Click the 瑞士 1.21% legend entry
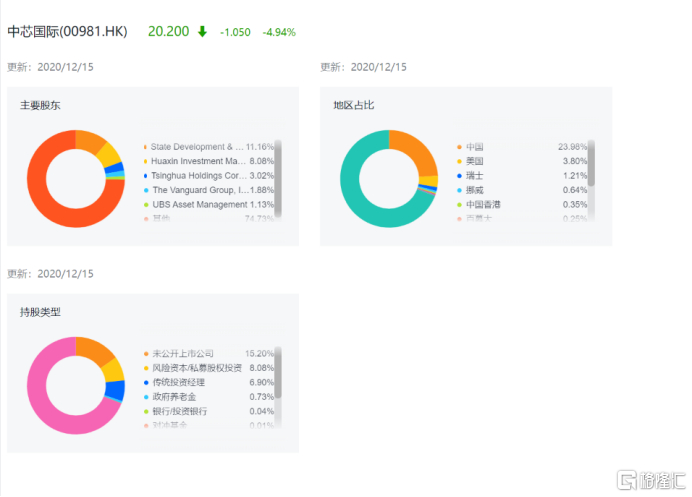The image size is (692, 497). click(522, 176)
